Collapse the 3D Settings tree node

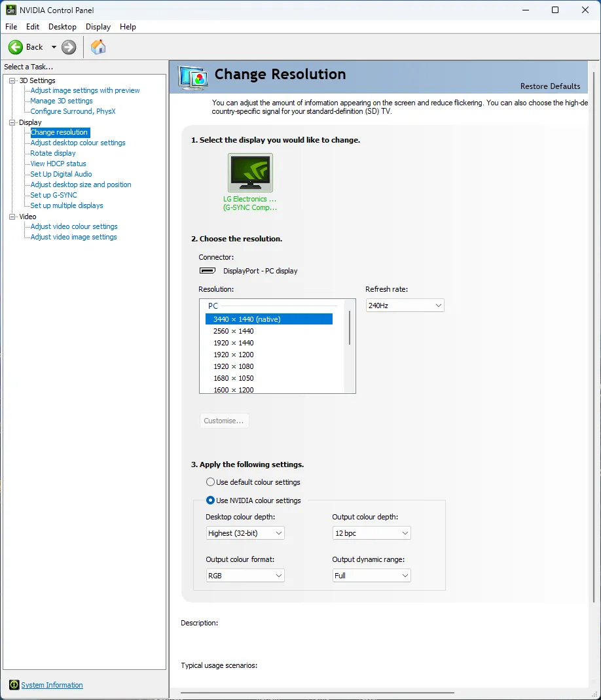coord(12,80)
